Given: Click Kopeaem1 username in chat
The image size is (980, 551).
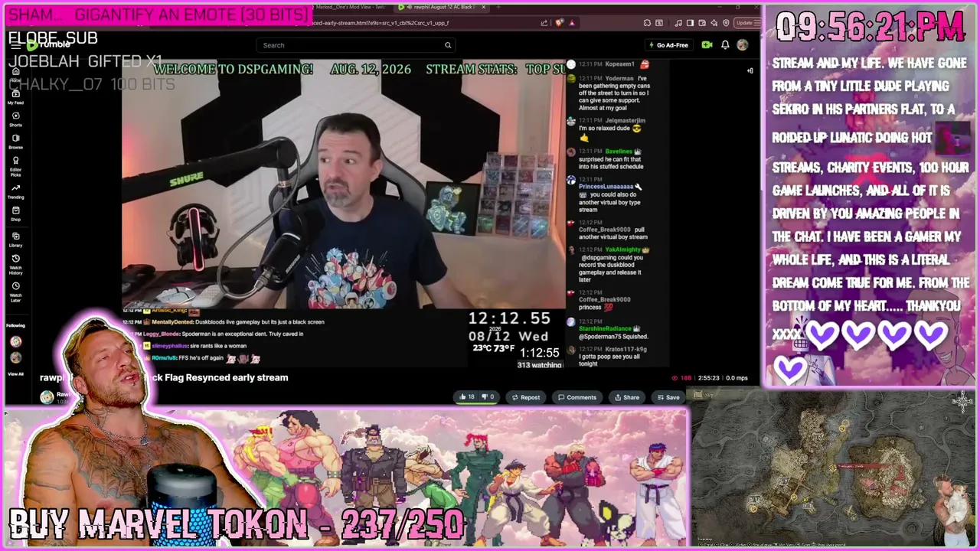Looking at the screenshot, I should click(x=619, y=64).
